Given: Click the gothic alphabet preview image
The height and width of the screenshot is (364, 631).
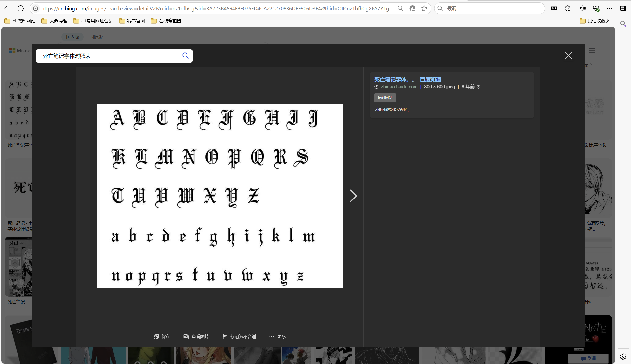Looking at the screenshot, I should click(220, 196).
